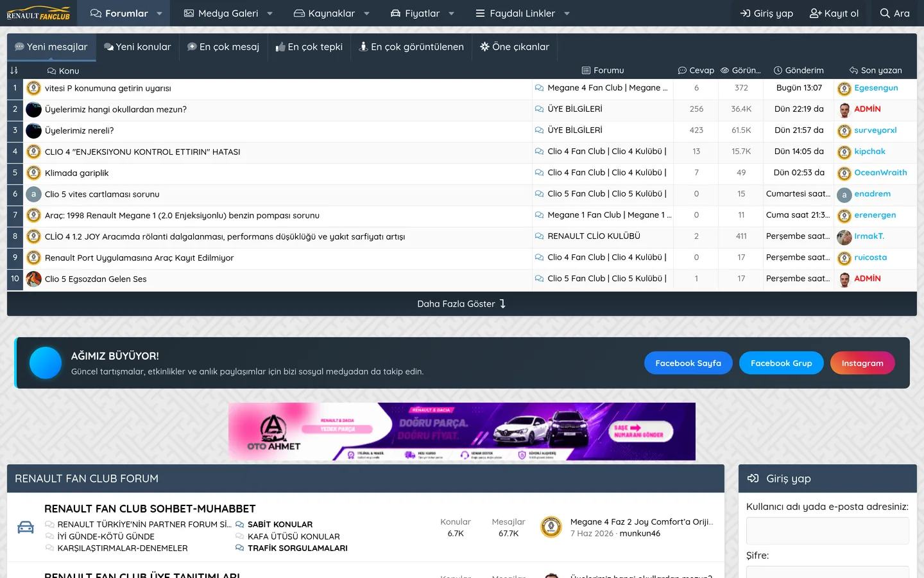Open the Forumlar menu link

click(x=119, y=13)
